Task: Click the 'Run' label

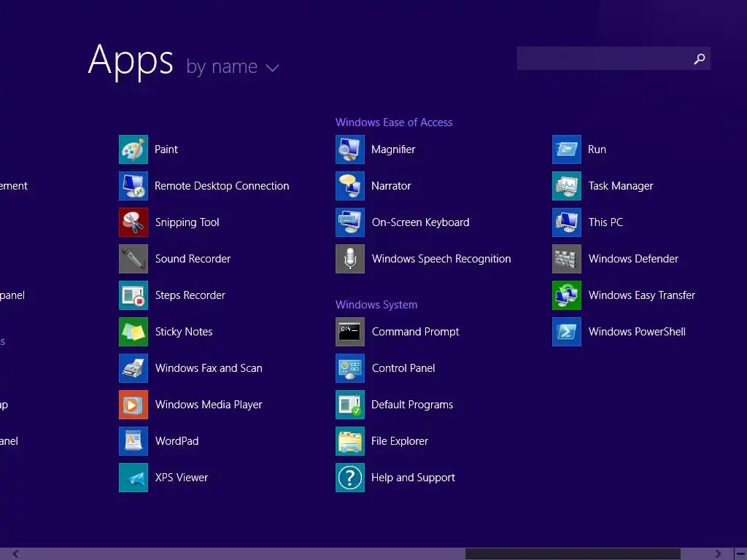Action: 597,149
